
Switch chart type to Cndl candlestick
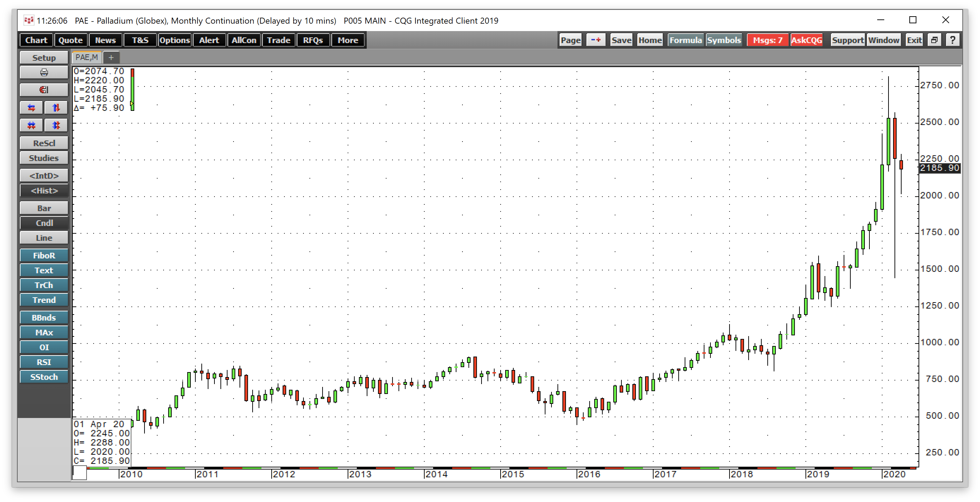44,223
